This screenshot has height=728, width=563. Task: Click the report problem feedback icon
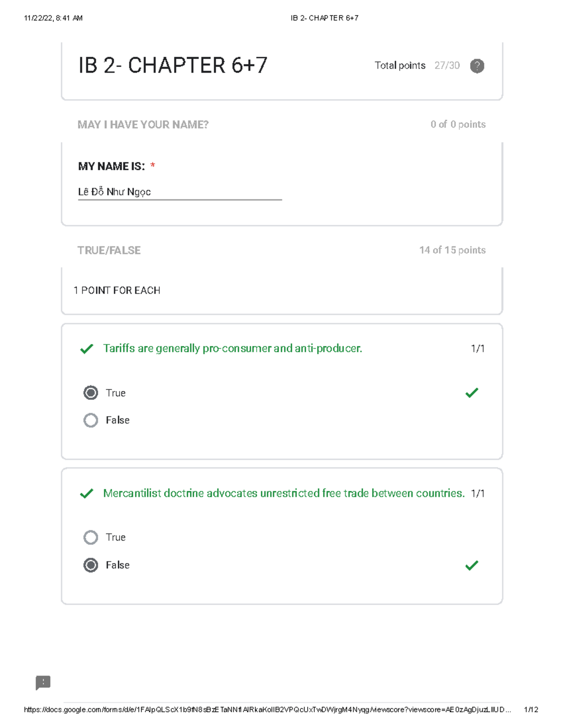(x=43, y=683)
